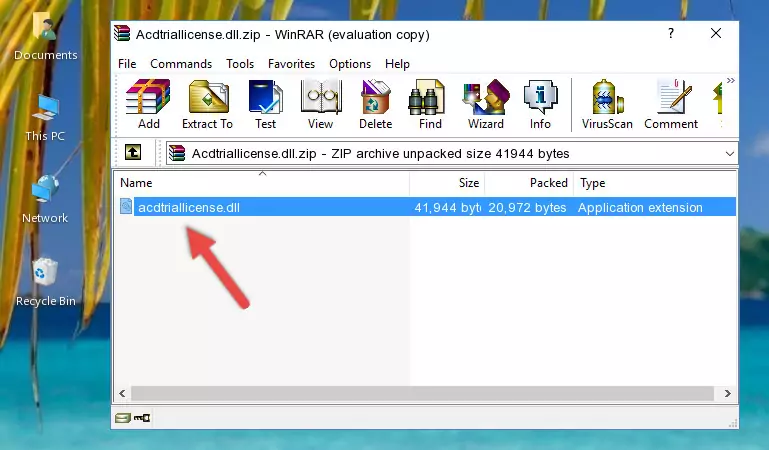This screenshot has height=450, width=769.
Task: Open the Commands menu
Action: (x=181, y=64)
